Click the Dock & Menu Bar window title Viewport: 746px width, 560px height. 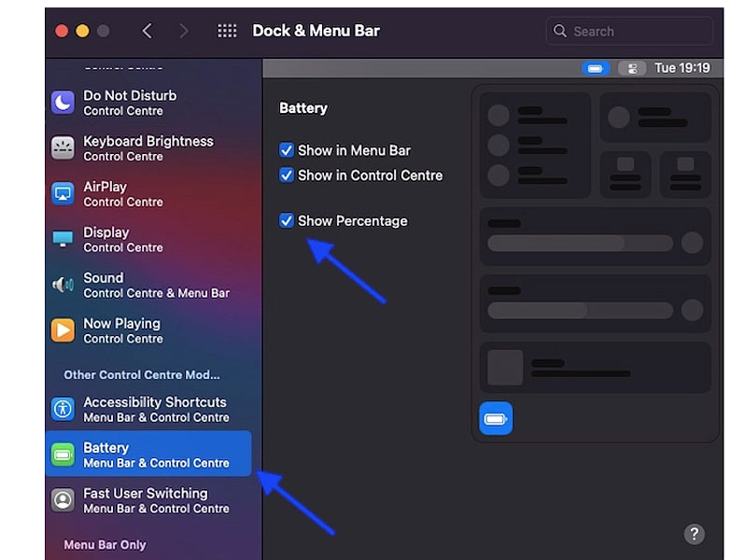pyautogui.click(x=316, y=31)
